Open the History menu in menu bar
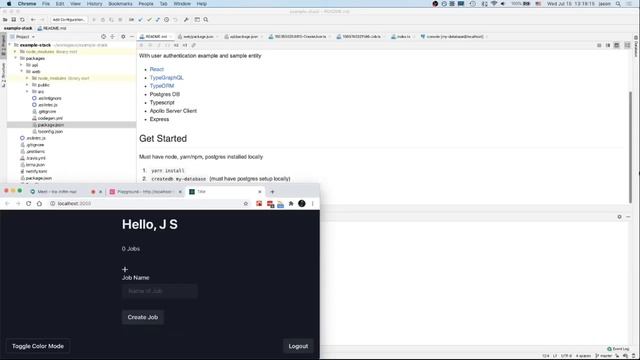640x360 pixels. (x=94, y=4)
